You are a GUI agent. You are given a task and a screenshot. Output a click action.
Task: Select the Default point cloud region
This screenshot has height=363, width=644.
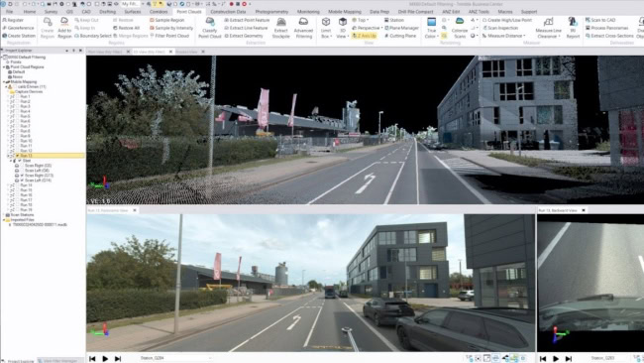click(x=18, y=72)
